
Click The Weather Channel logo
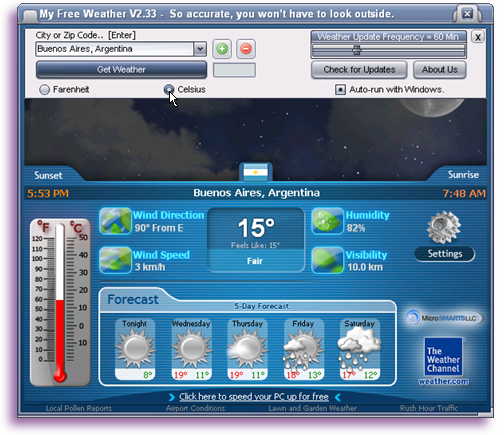[x=444, y=357]
